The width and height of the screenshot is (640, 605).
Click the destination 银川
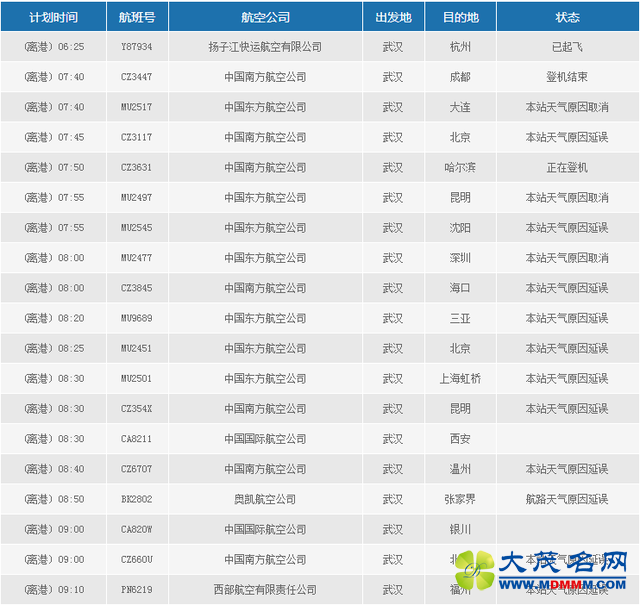click(460, 529)
